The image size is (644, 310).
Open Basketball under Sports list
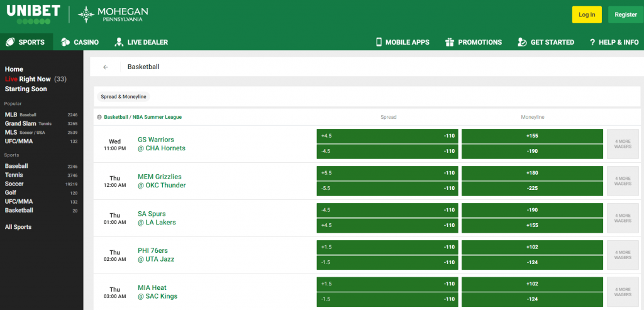(x=41, y=210)
